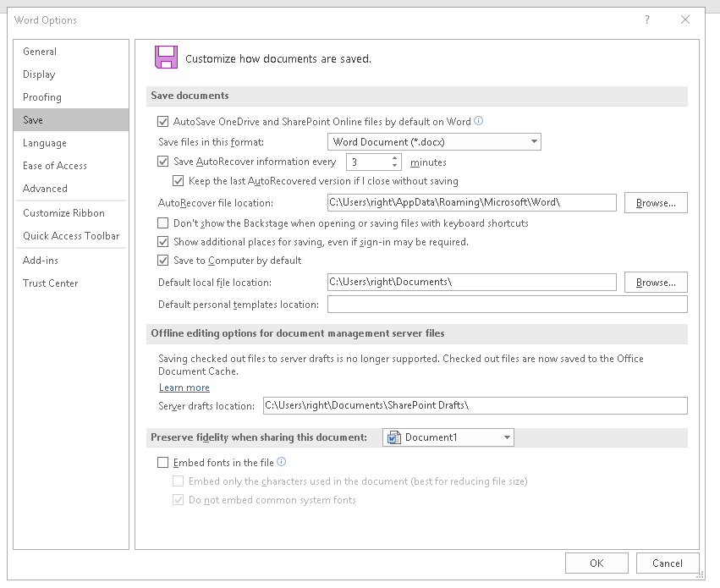Viewport: 720px width, 588px height.
Task: Enable Embed fonts in the file
Action: pos(163,463)
